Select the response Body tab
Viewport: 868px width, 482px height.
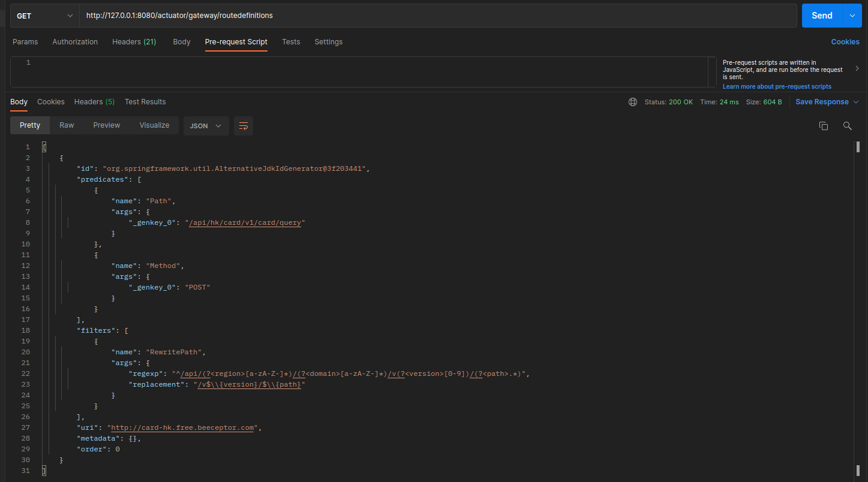(x=19, y=102)
